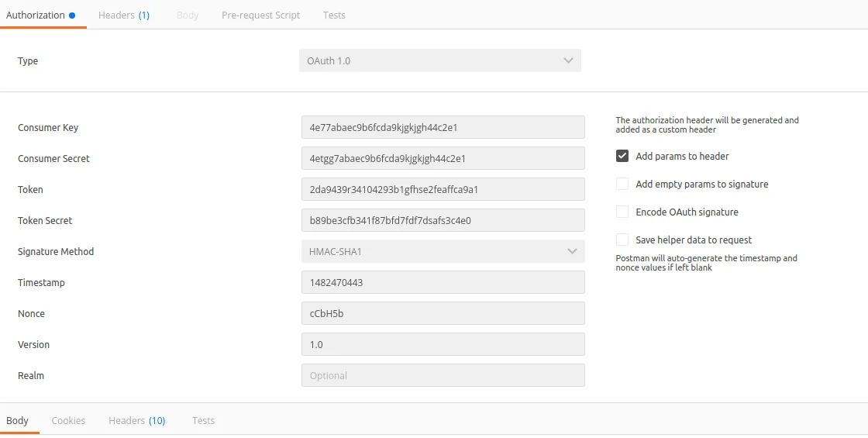This screenshot has height=438, width=868.
Task: Select the Timestamp input field
Action: coord(443,282)
